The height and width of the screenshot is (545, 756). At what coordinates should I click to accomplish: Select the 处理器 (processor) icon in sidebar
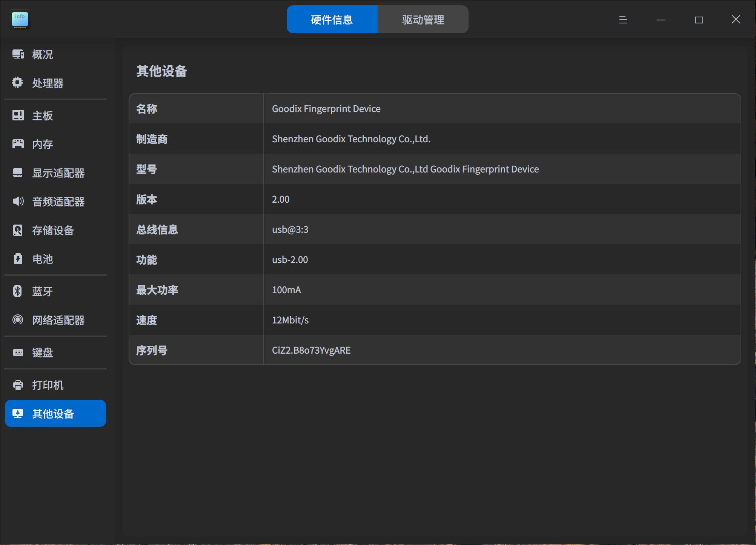(18, 83)
